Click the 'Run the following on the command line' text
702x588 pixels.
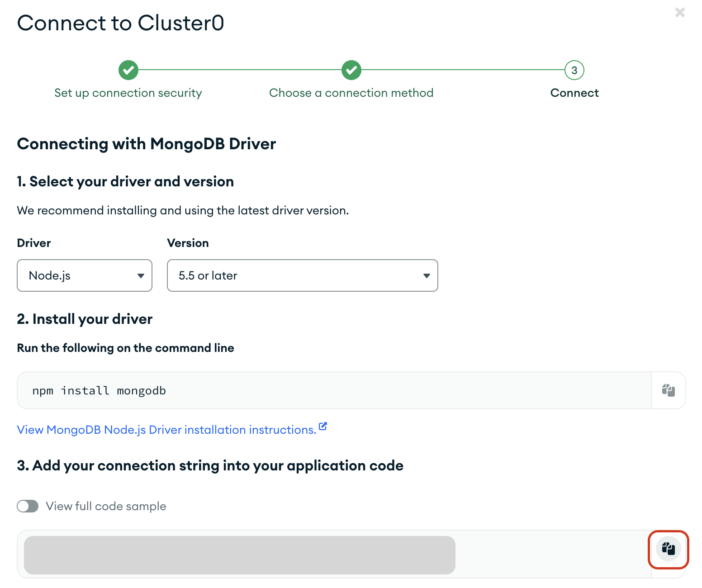126,348
